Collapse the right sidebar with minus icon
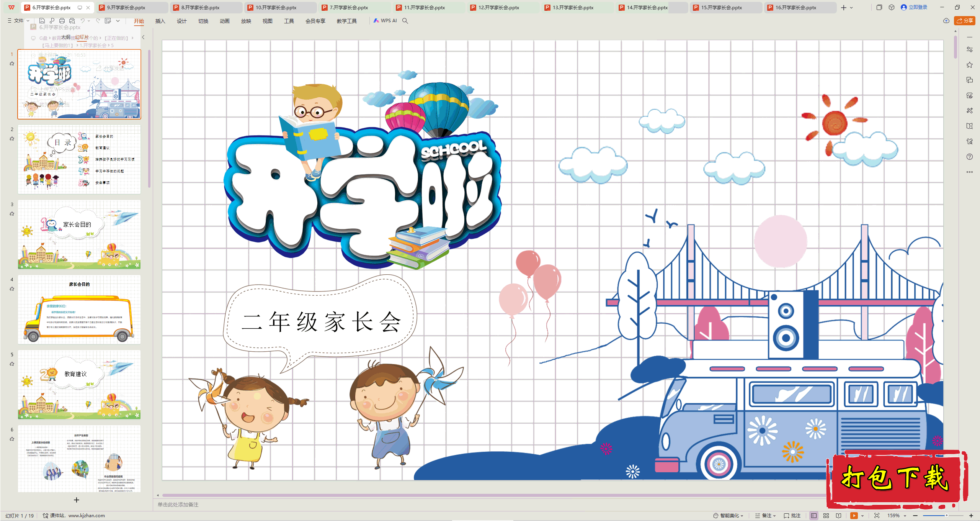 tap(970, 37)
